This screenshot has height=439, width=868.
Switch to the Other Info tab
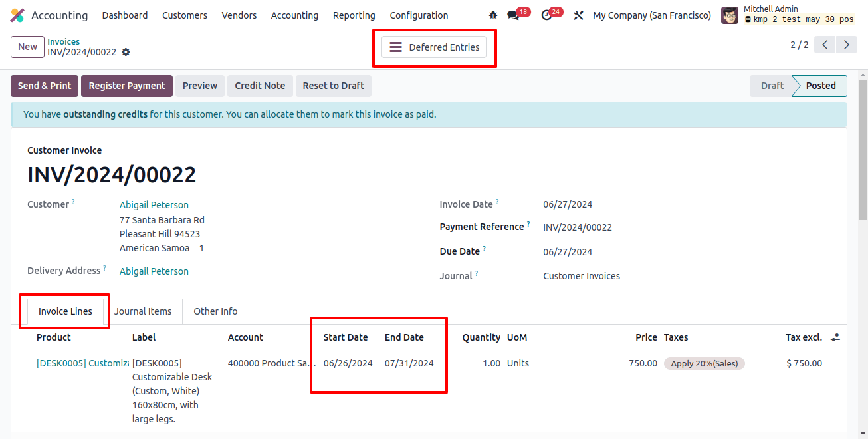(215, 311)
